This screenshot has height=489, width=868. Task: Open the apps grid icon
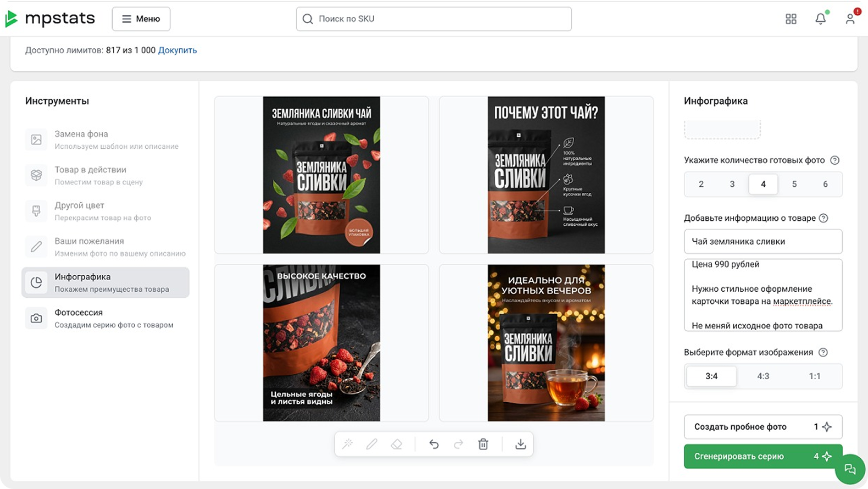[x=791, y=19]
